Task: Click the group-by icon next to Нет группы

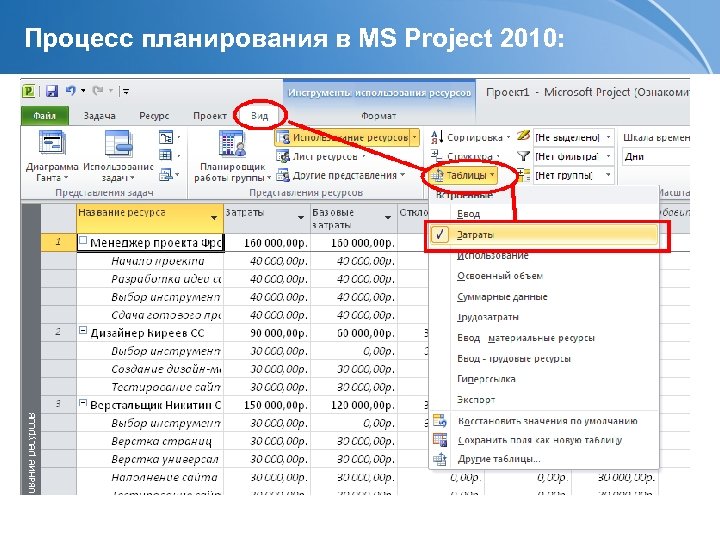Action: (523, 175)
